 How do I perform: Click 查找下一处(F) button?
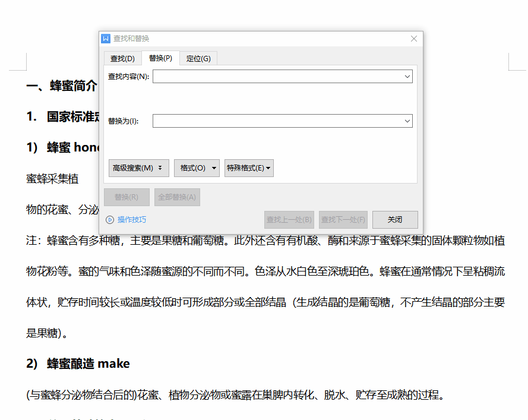click(x=343, y=220)
